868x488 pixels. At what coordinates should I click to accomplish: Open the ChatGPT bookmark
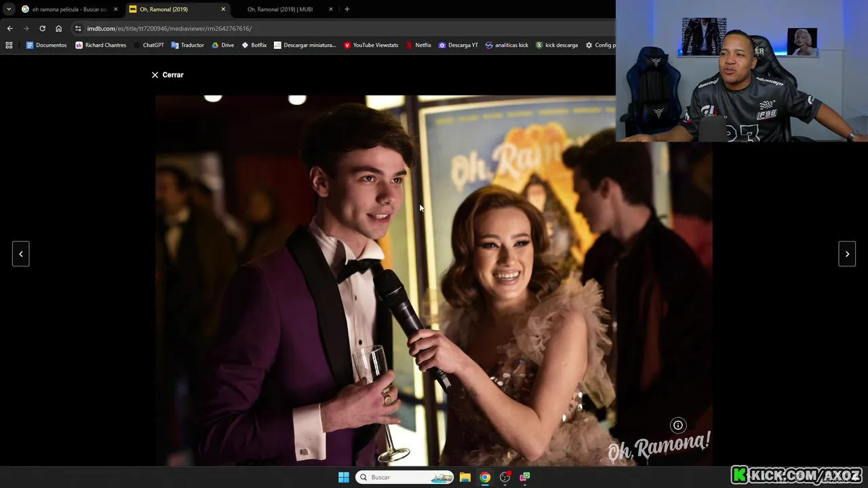149,45
